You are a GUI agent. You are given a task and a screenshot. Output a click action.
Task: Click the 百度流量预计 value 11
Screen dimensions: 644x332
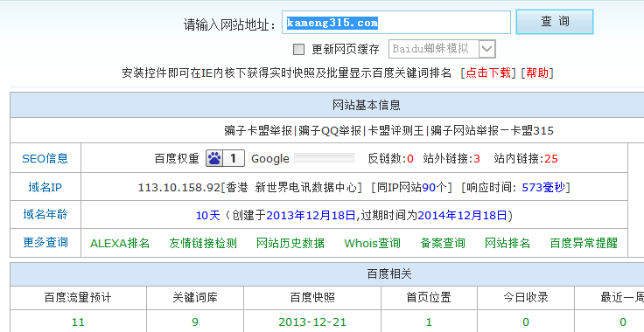78,322
